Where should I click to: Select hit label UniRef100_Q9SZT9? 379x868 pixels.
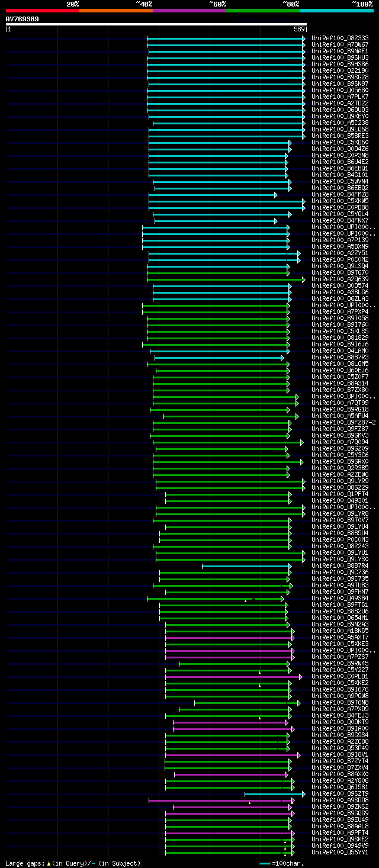click(x=340, y=794)
